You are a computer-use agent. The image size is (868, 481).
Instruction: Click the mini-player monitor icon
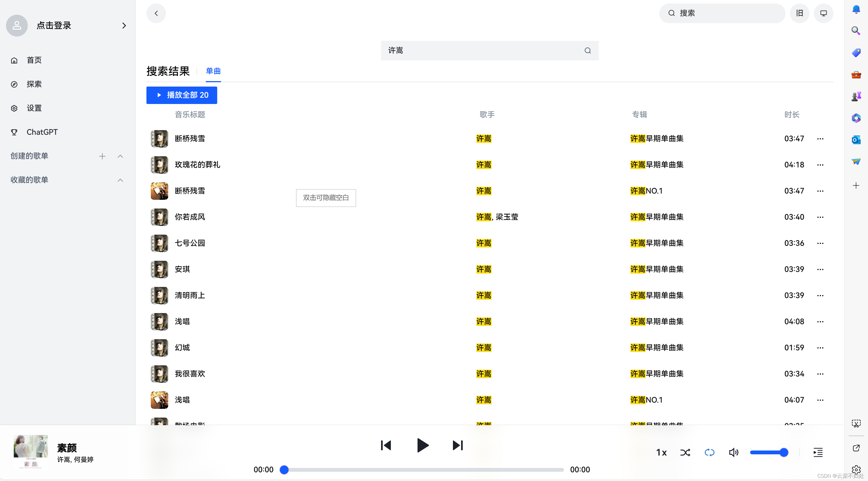[823, 13]
